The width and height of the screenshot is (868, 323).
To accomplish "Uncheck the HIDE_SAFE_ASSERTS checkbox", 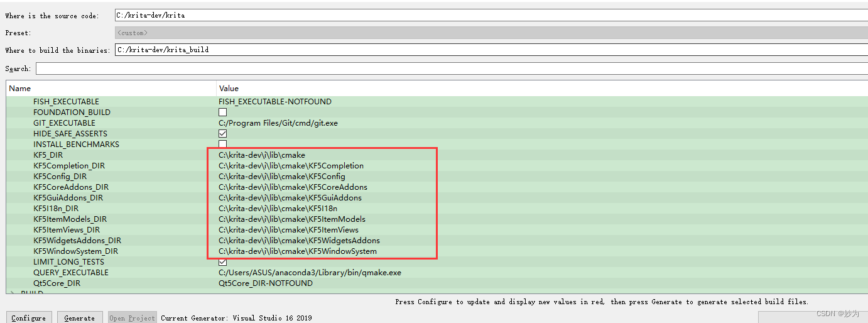I will [x=222, y=134].
